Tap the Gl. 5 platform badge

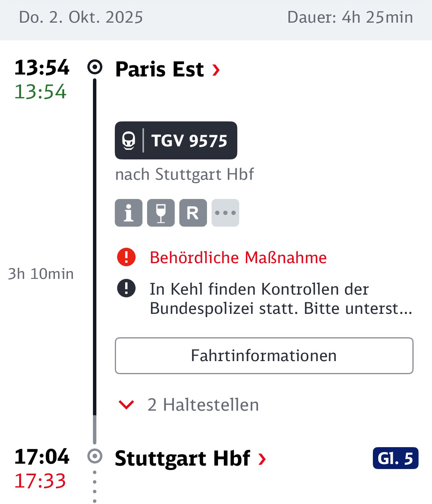[x=395, y=458]
